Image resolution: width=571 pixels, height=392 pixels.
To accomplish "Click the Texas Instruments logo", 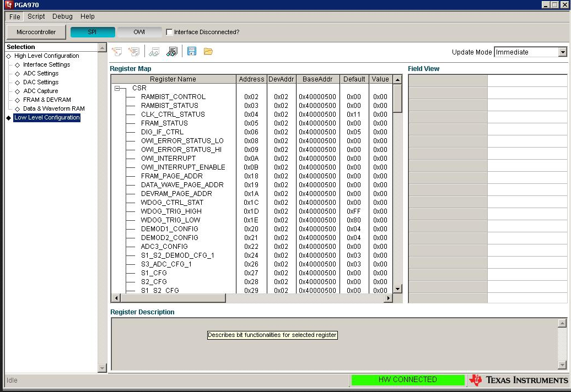I will pyautogui.click(x=519, y=380).
